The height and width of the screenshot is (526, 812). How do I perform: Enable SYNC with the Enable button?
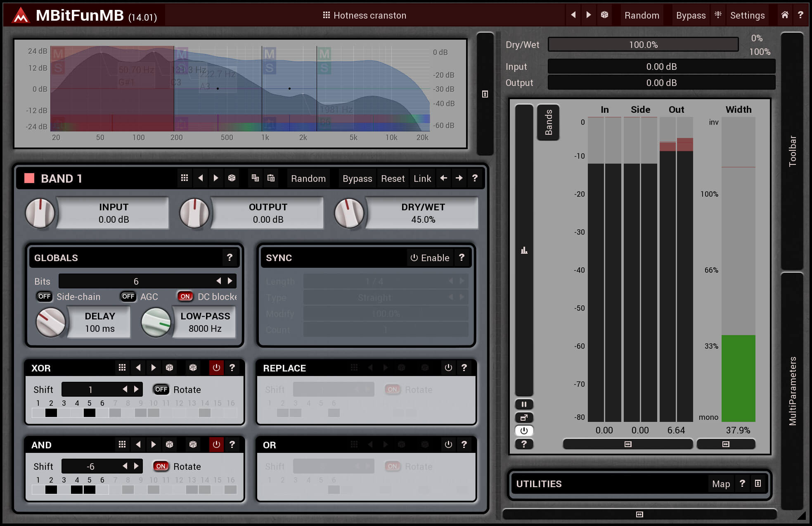tap(430, 257)
